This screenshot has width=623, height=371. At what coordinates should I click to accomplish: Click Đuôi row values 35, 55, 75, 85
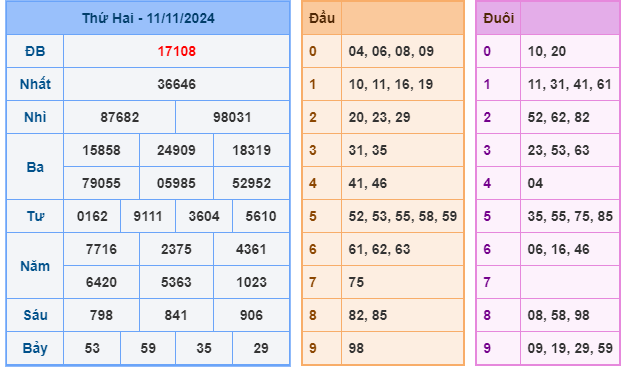(570, 216)
